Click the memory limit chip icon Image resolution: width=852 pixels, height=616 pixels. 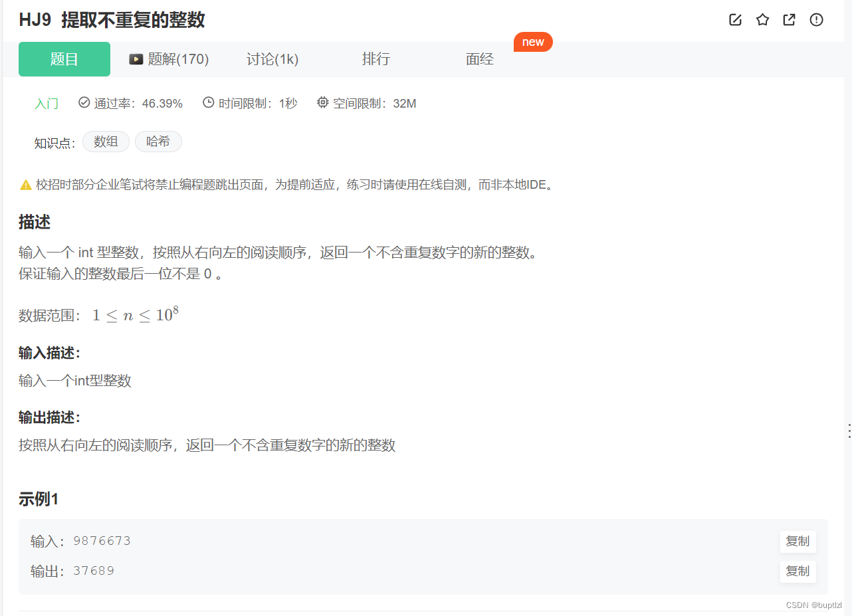[323, 102]
